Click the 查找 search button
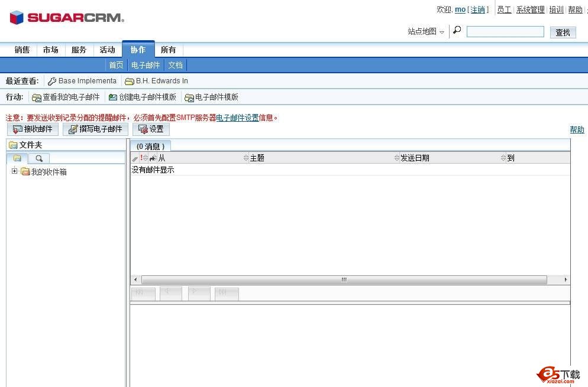The height and width of the screenshot is (387, 588). (563, 32)
